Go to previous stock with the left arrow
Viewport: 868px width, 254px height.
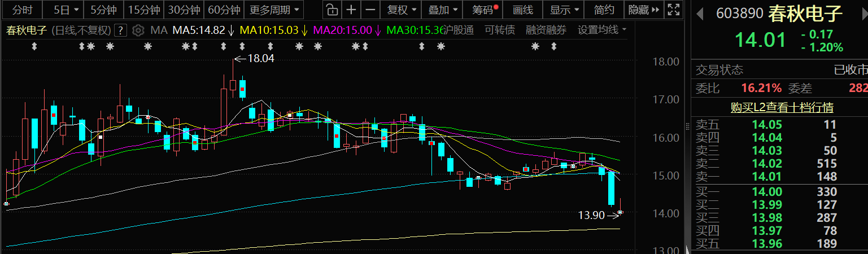click(x=700, y=14)
